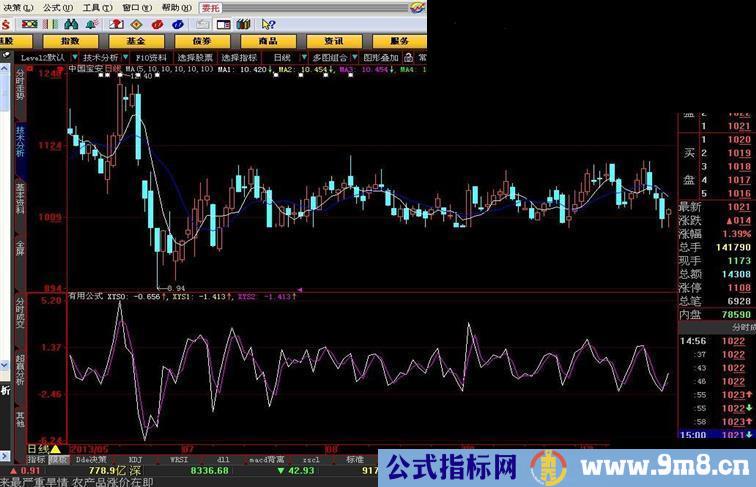Click the help pointer question-mark icon
This screenshot has width=756, height=487.
(268, 23)
